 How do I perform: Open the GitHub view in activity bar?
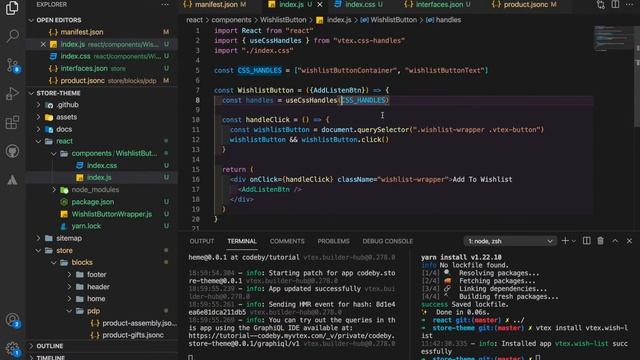click(12, 151)
